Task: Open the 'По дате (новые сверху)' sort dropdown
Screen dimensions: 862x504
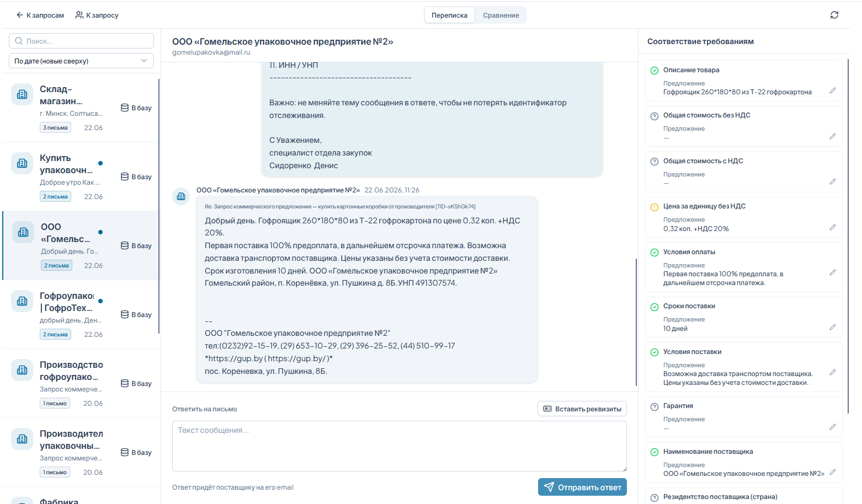Action: (81, 61)
